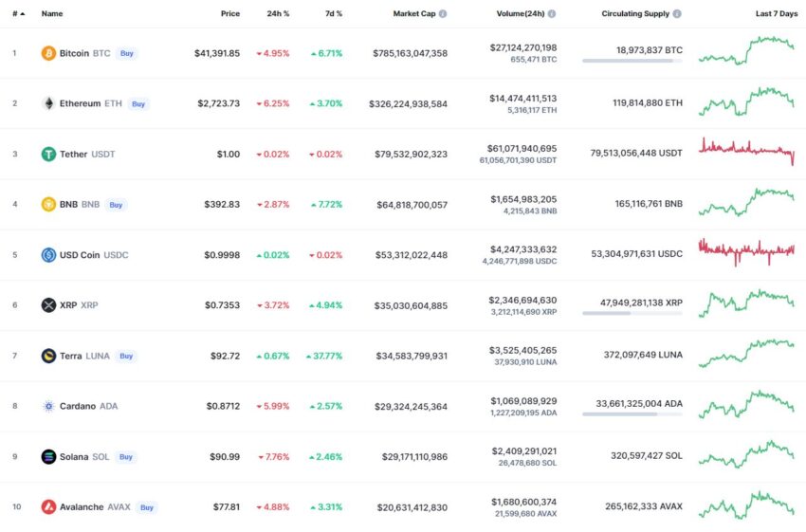Image resolution: width=806 pixels, height=532 pixels.
Task: Click the Bitcoin circulating supply progress bar
Action: (x=632, y=61)
